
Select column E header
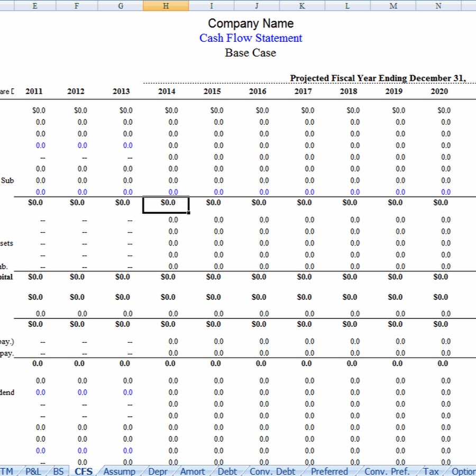[x=35, y=5]
